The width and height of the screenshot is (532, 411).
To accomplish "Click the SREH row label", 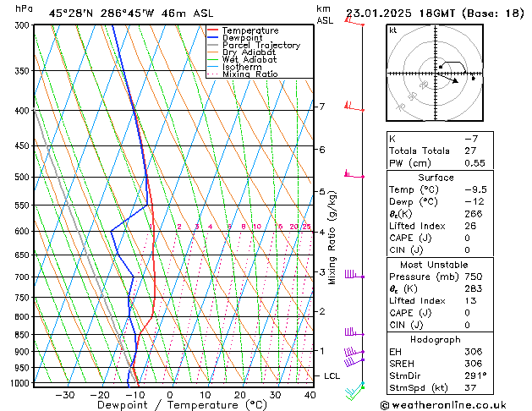I will tap(402, 364).
